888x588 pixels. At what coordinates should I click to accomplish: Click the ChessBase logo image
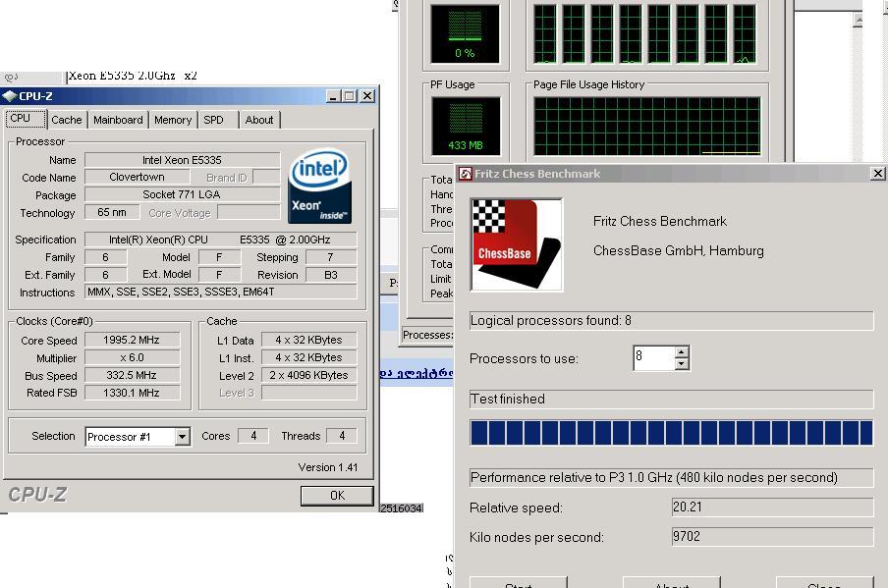(x=517, y=244)
